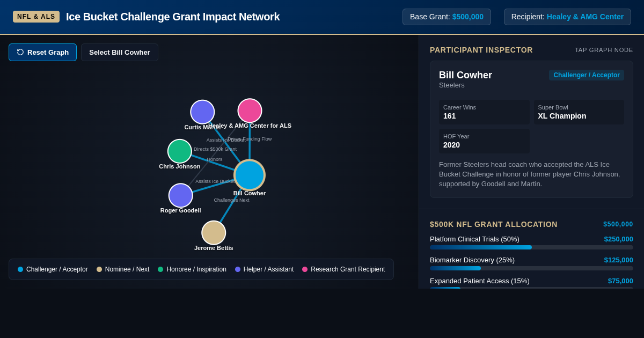Click the Ice Bucket Challenge page title
Image resolution: width=644 pixels, height=338 pixels.
(173, 17)
